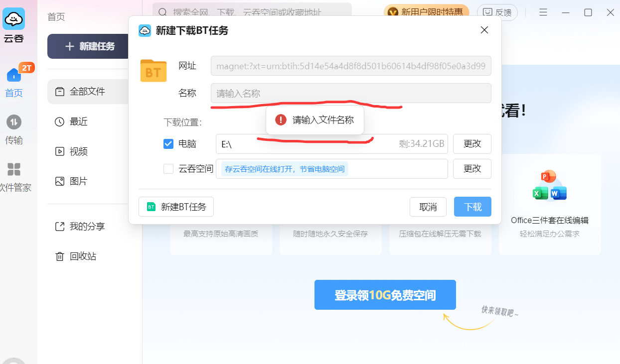Cancel the dialog with 取消 button

point(428,207)
